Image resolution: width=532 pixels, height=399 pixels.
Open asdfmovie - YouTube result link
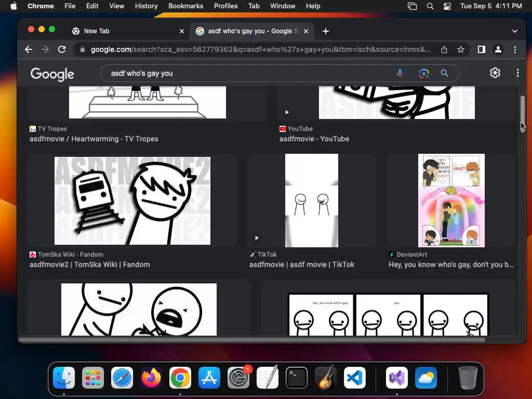(x=314, y=139)
